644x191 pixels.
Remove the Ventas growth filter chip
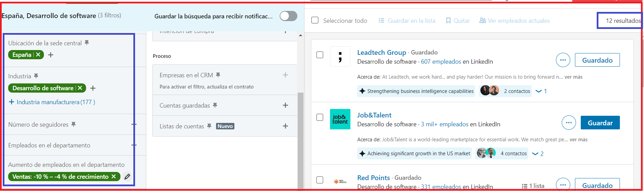[114, 177]
